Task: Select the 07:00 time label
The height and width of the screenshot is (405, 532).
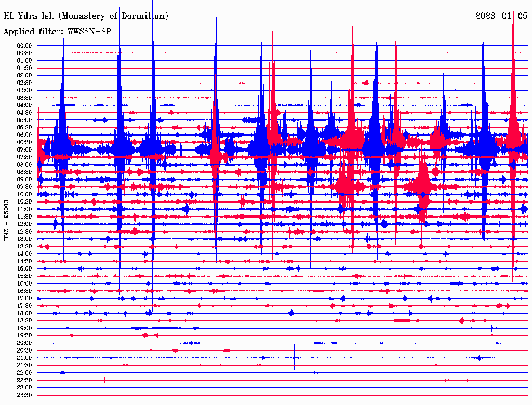Action: click(x=24, y=150)
